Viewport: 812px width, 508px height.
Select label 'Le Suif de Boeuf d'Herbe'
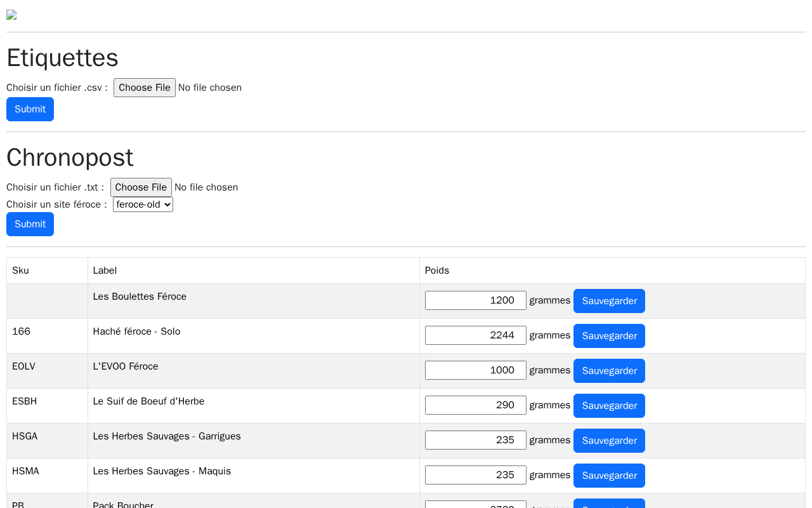pyautogui.click(x=148, y=401)
